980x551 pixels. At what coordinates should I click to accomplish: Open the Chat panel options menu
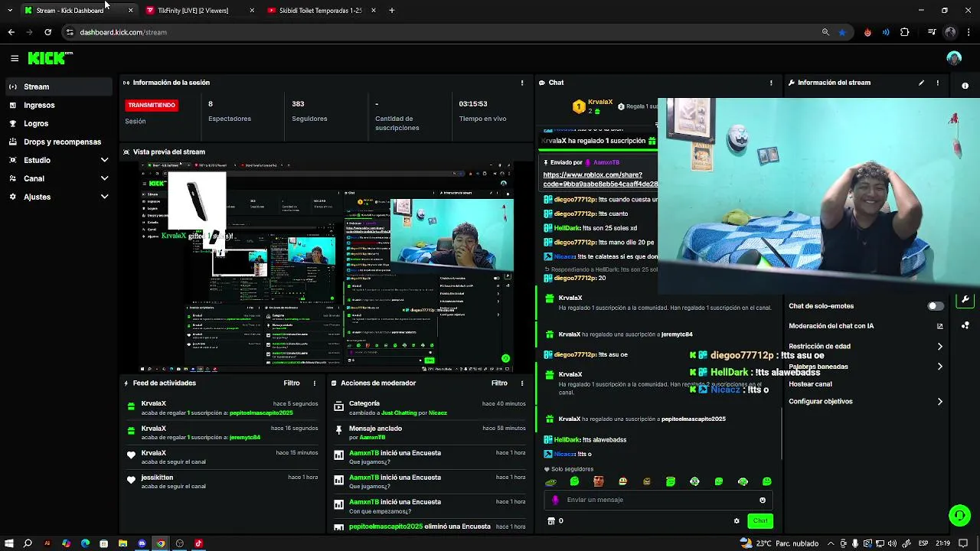771,83
